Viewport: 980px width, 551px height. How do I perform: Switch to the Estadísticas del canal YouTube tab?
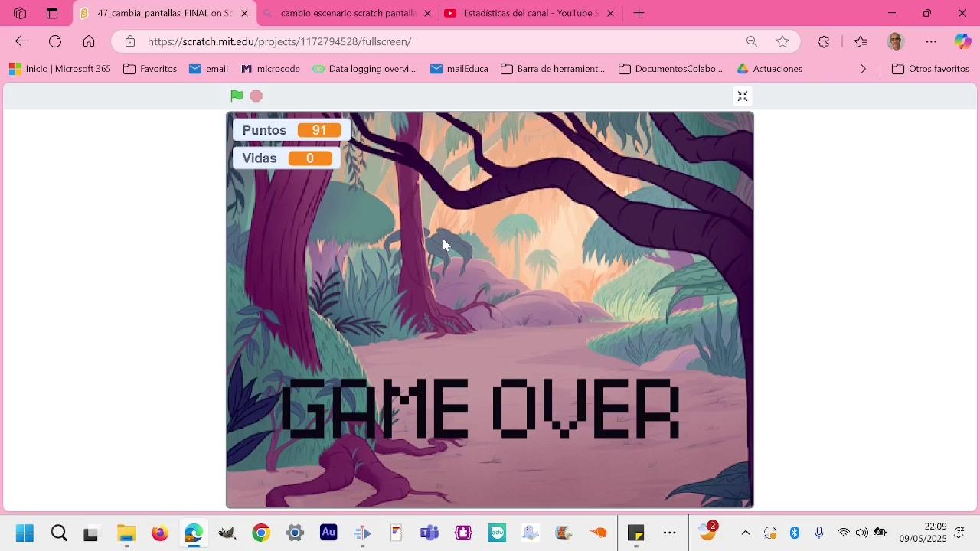[x=531, y=13]
